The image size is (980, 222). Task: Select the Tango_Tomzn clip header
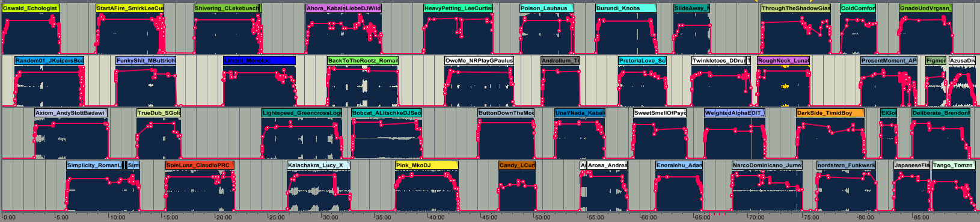954,165
